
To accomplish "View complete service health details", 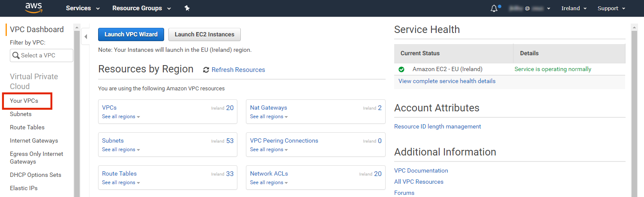I will pyautogui.click(x=447, y=81).
